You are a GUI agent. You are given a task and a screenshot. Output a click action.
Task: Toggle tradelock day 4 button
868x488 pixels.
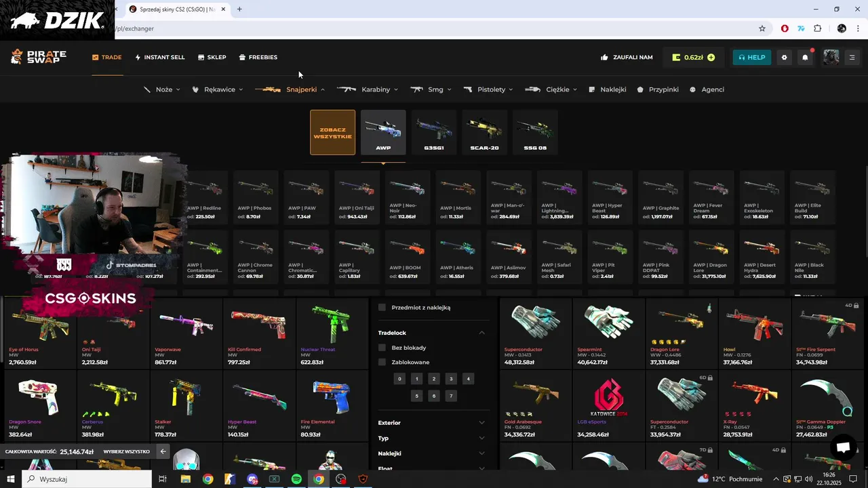pos(468,379)
